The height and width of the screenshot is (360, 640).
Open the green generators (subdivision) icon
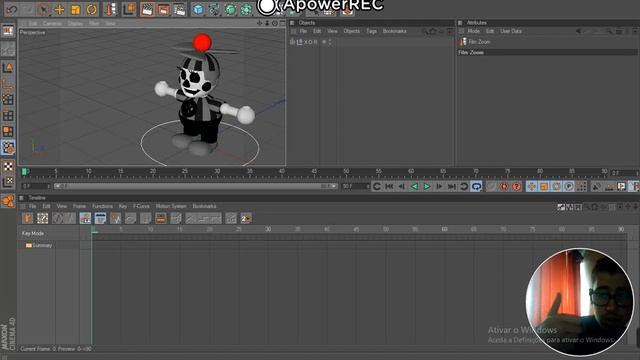click(x=230, y=9)
